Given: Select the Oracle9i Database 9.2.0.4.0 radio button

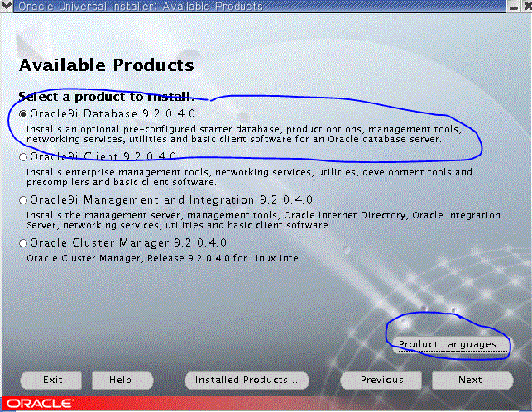Looking at the screenshot, I should pyautogui.click(x=22, y=114).
